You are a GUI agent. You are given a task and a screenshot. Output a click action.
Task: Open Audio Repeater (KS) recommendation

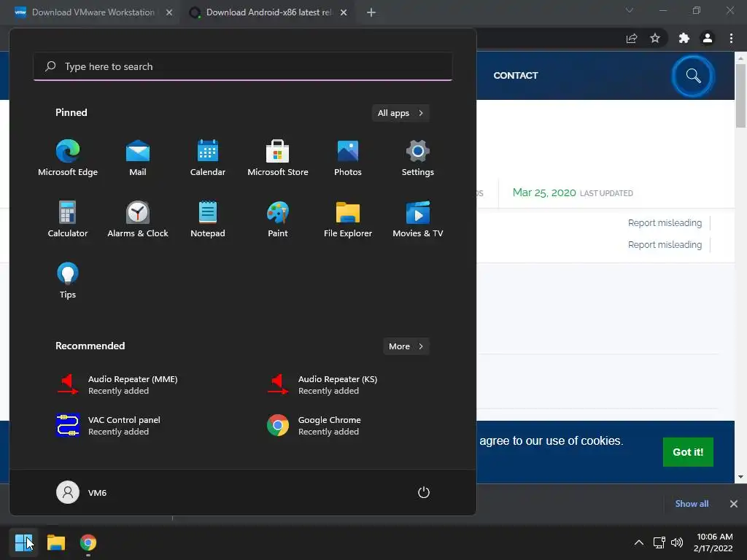point(322,385)
